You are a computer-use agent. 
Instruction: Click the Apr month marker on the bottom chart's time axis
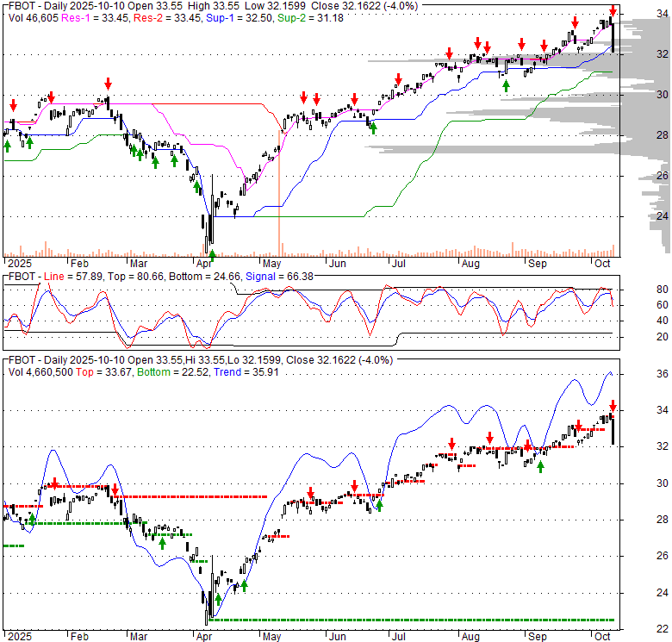203,635
